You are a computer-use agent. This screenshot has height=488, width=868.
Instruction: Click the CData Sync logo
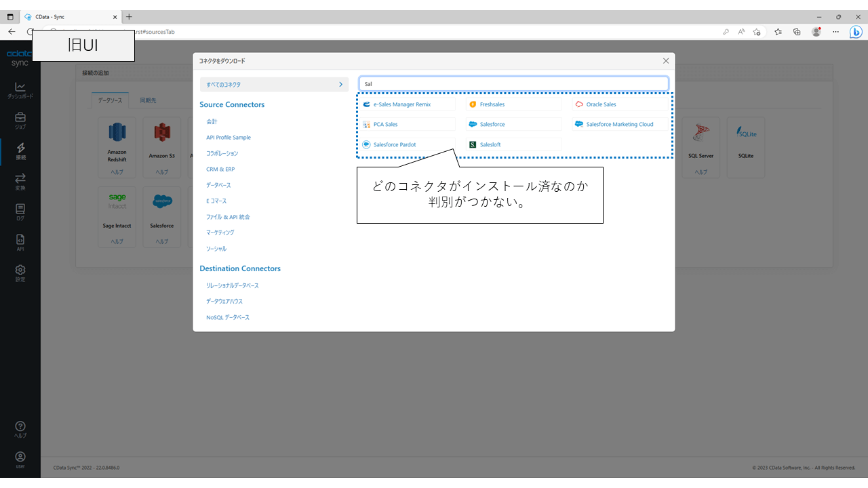coord(19,58)
